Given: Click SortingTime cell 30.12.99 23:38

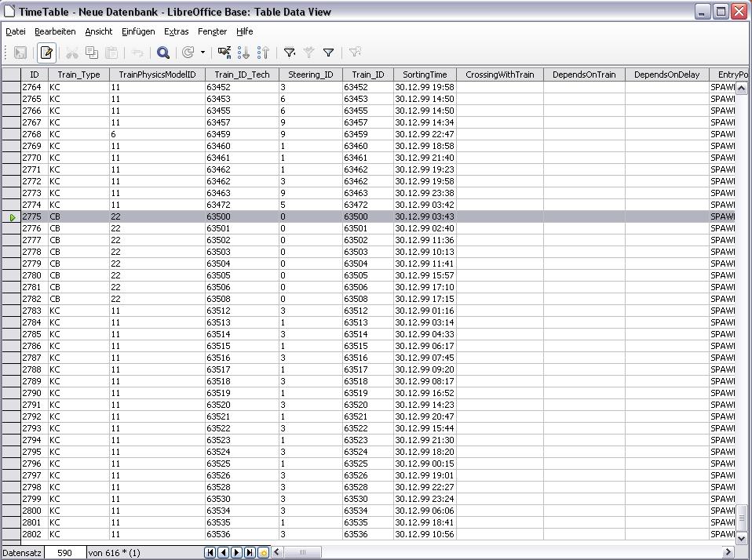Looking at the screenshot, I should 425,193.
